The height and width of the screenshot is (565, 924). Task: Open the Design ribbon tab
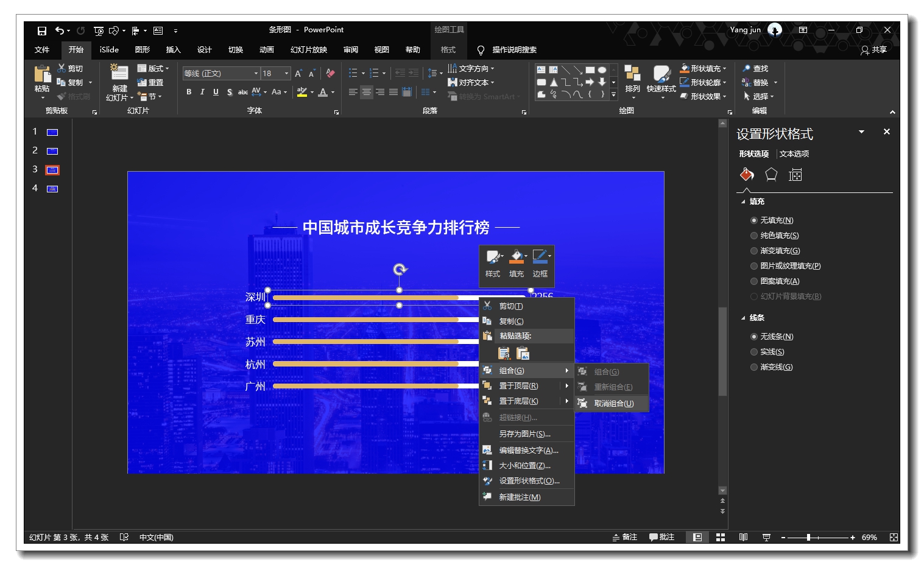[x=205, y=50]
